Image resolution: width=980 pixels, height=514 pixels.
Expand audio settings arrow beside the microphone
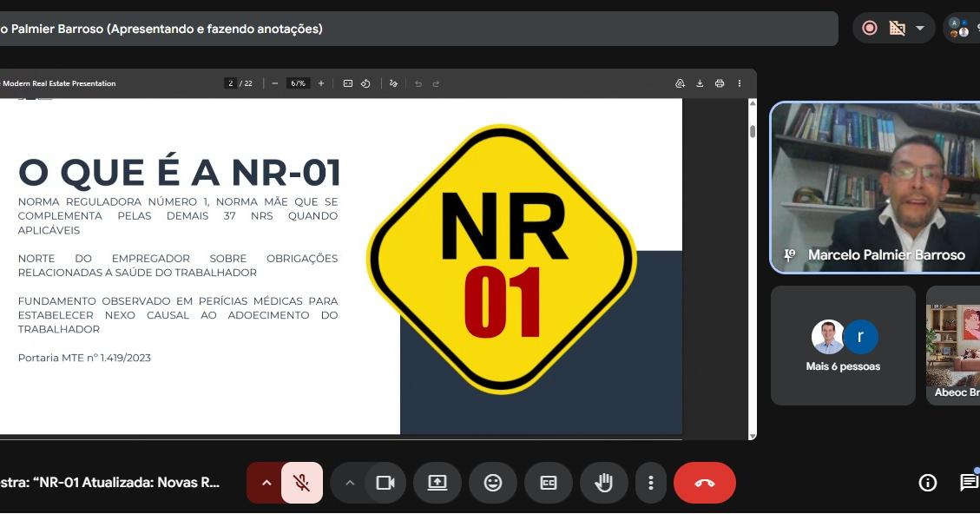coord(266,483)
